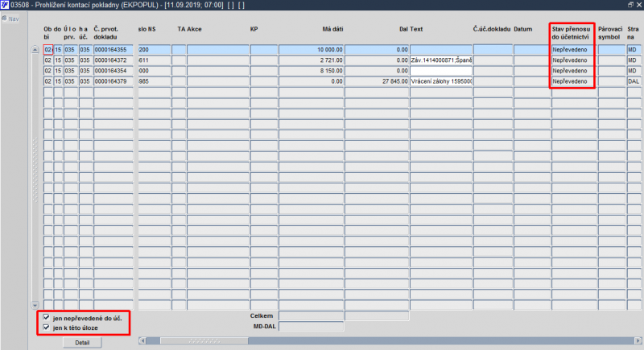Click the horizontal scrollbar thumb
This screenshot has height=350, width=644.
tap(204, 340)
